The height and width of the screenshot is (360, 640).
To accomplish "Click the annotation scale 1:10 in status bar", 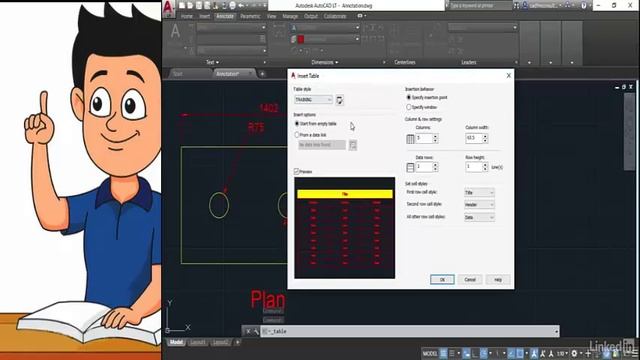I will point(561,353).
